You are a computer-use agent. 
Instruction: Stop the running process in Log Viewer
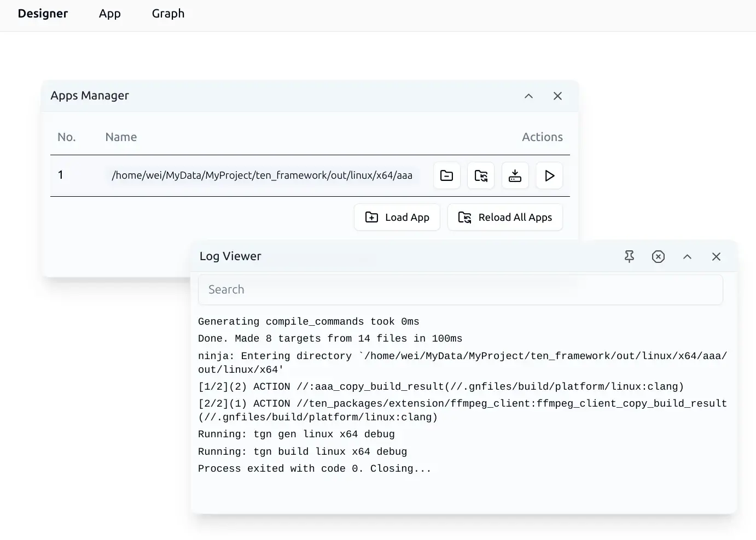point(658,256)
